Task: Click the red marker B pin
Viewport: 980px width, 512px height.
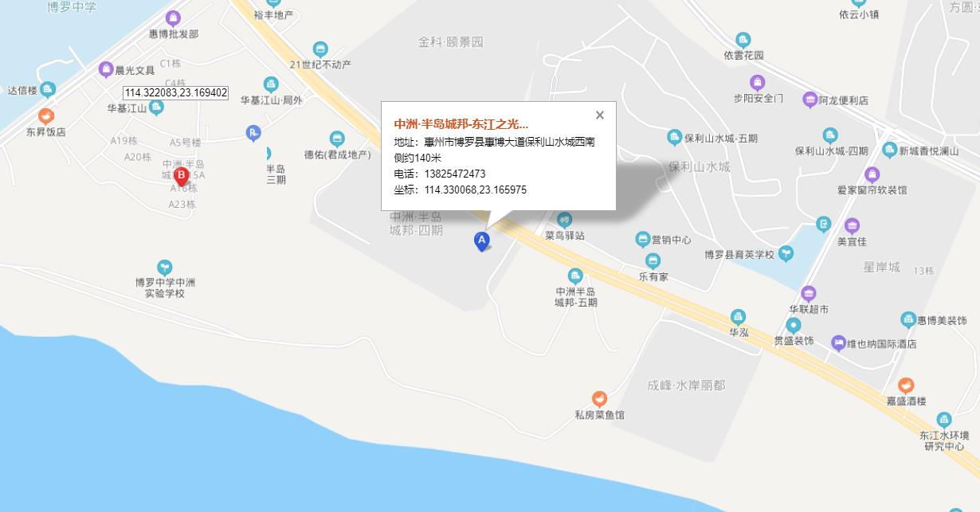Action: tap(181, 176)
